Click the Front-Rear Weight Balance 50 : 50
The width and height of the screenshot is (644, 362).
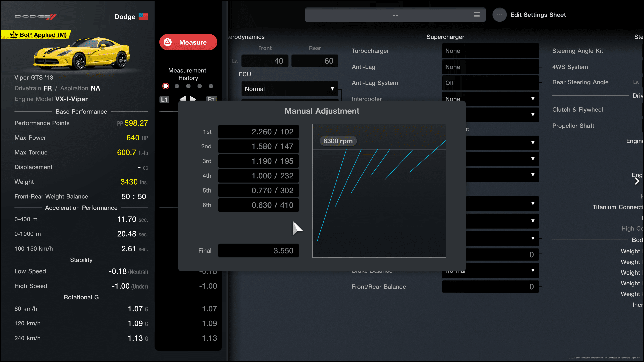coord(134,197)
